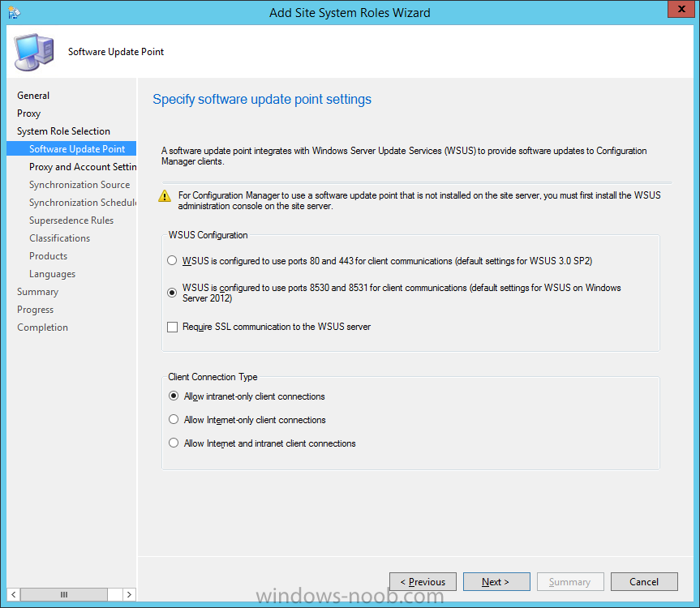Open System Role Selection step
Viewport: 700px width, 608px height.
[63, 131]
